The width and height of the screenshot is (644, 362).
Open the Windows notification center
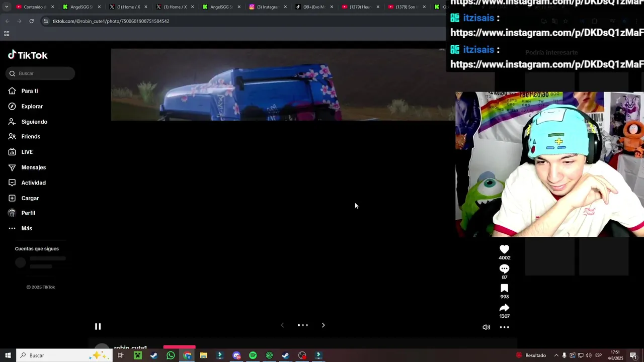pyautogui.click(x=633, y=355)
